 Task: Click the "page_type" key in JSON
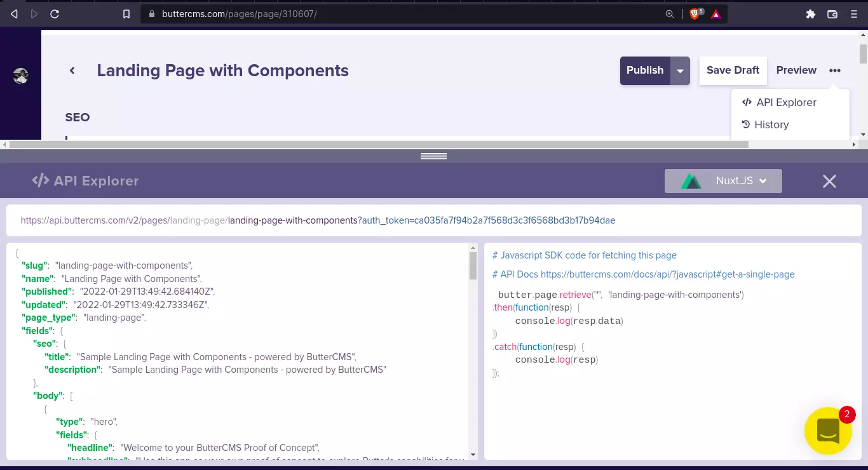50,318
